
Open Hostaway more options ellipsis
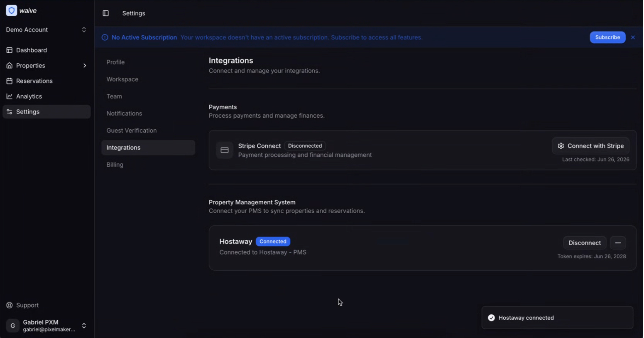618,243
